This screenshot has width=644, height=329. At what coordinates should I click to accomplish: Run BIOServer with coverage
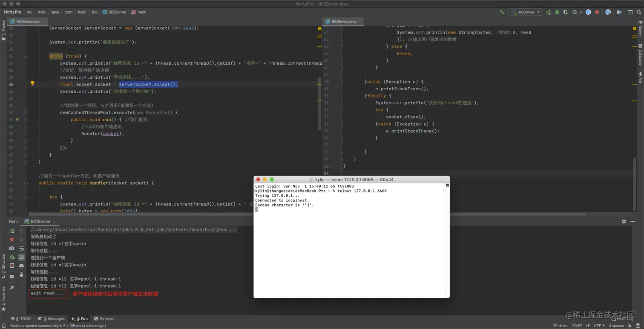(x=566, y=12)
